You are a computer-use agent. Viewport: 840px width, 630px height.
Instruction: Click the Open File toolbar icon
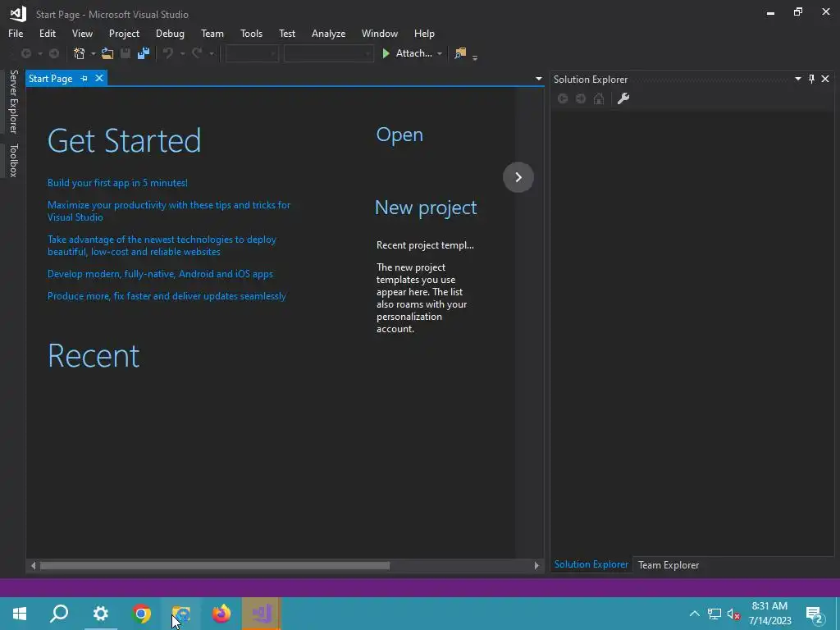point(107,53)
